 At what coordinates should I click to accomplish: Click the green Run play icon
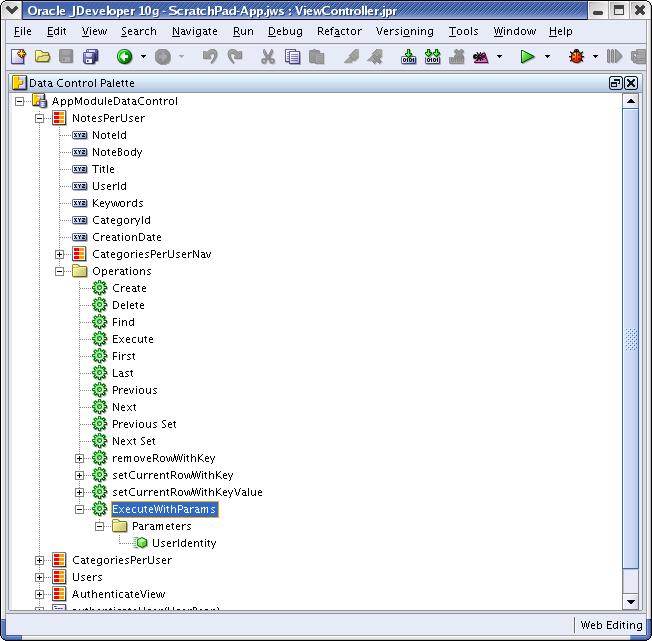[x=527, y=57]
